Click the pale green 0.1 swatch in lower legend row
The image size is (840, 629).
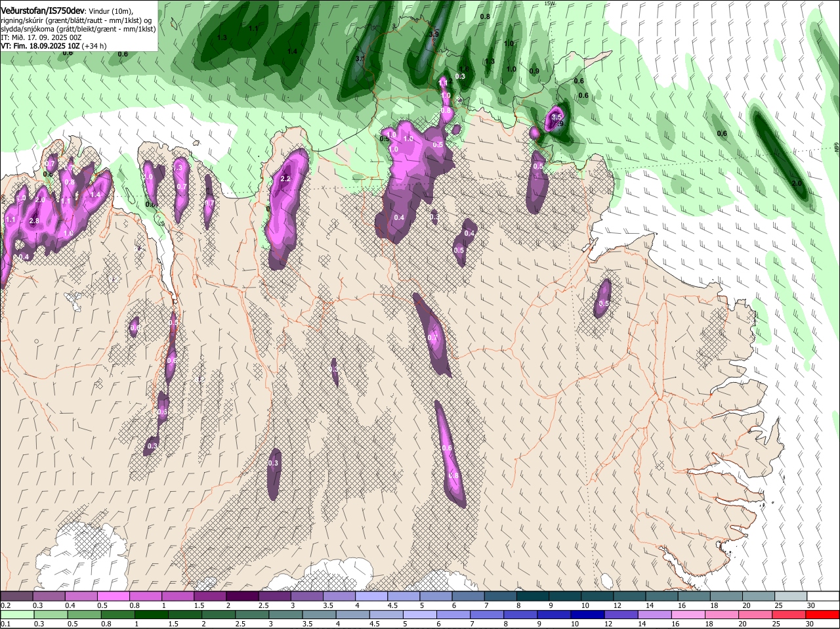17,615
